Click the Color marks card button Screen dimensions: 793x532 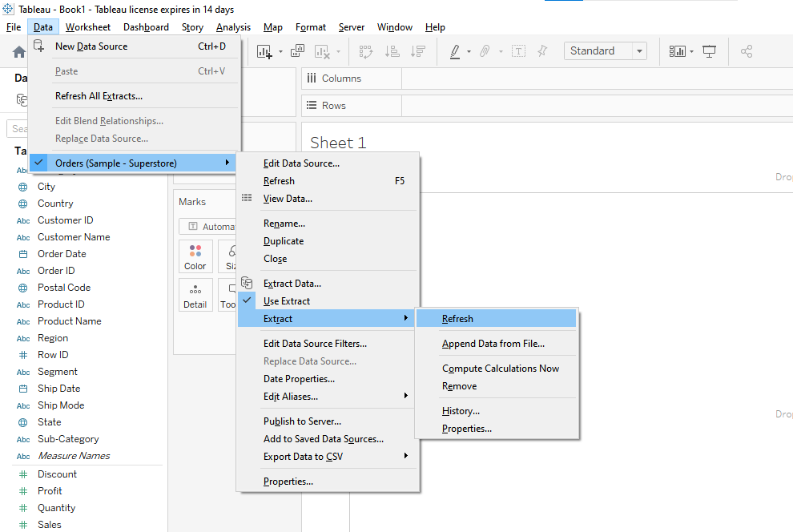[195, 256]
